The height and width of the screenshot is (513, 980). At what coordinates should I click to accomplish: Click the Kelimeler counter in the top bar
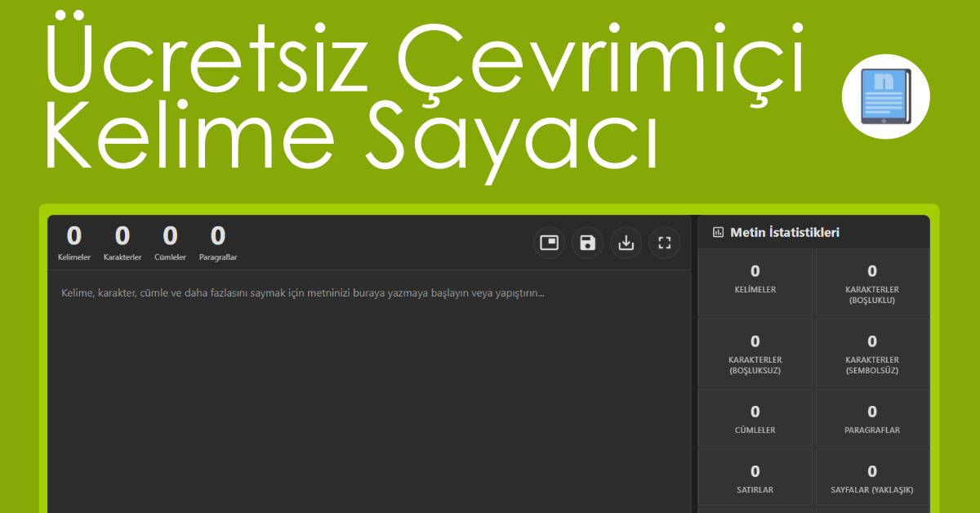click(x=74, y=243)
